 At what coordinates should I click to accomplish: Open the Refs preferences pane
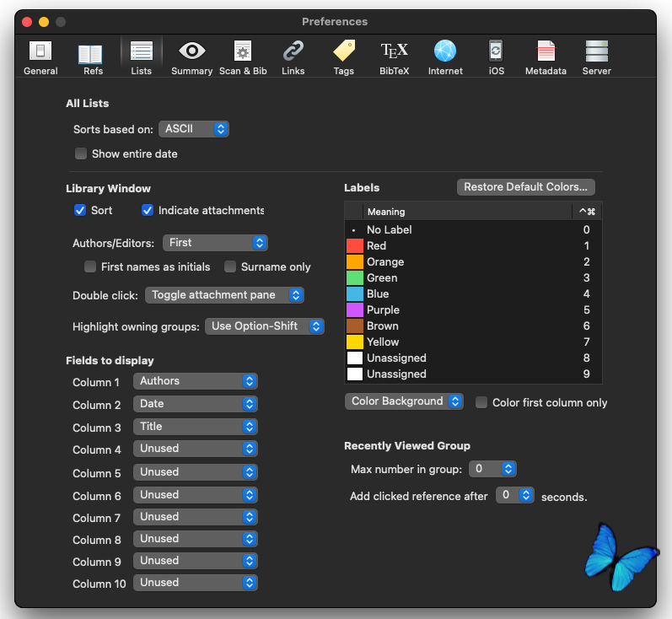click(x=92, y=57)
